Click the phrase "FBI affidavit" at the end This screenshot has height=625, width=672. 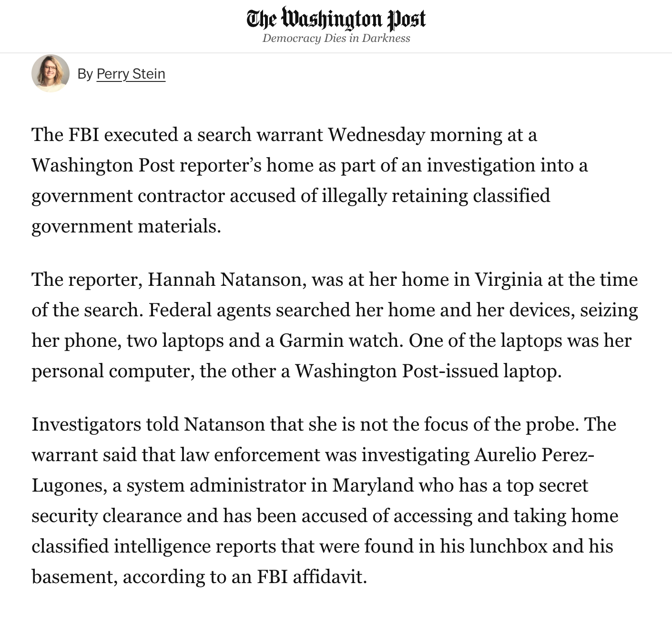click(x=312, y=576)
